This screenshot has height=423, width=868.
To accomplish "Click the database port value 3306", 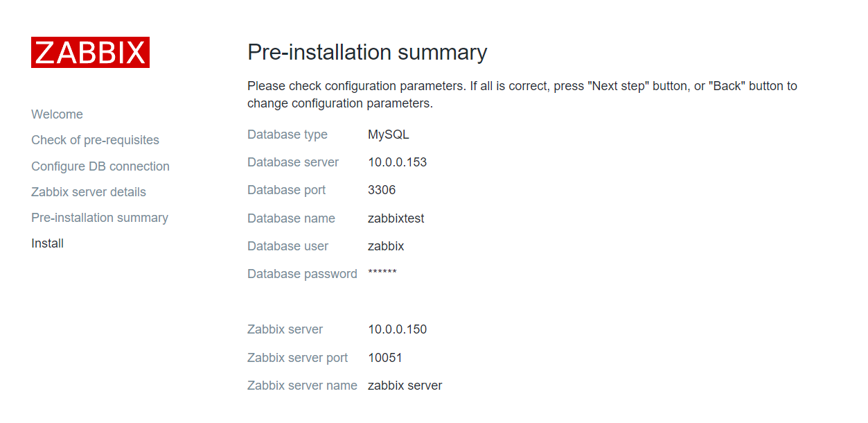I will point(382,190).
